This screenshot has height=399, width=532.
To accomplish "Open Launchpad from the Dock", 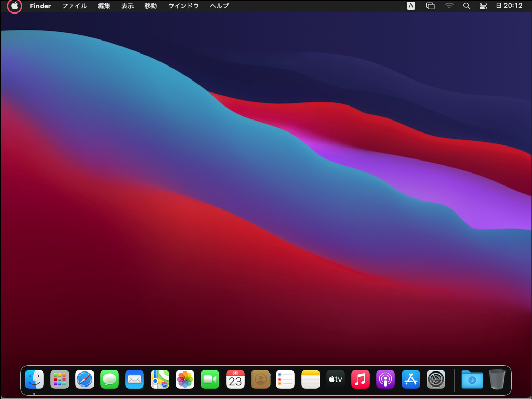I will tap(59, 379).
